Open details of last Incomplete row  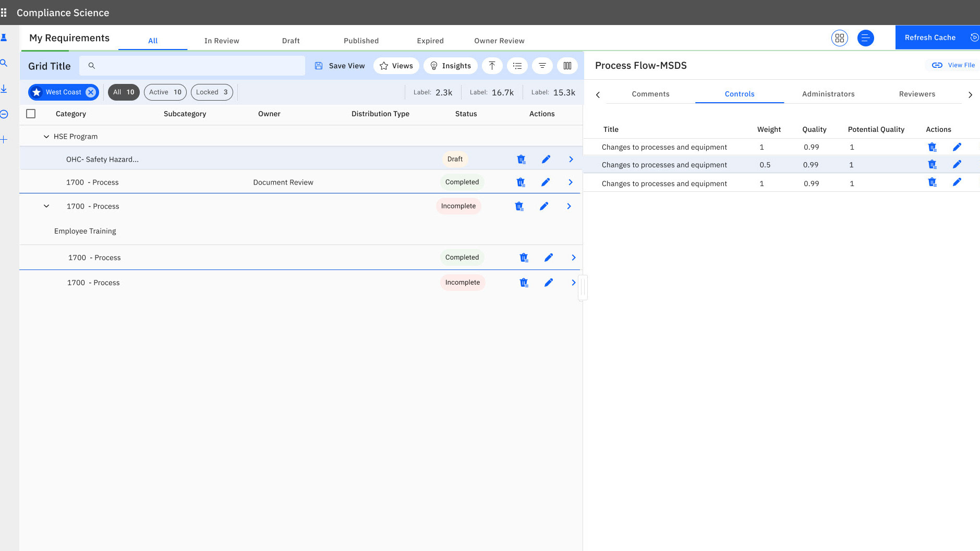click(x=574, y=283)
